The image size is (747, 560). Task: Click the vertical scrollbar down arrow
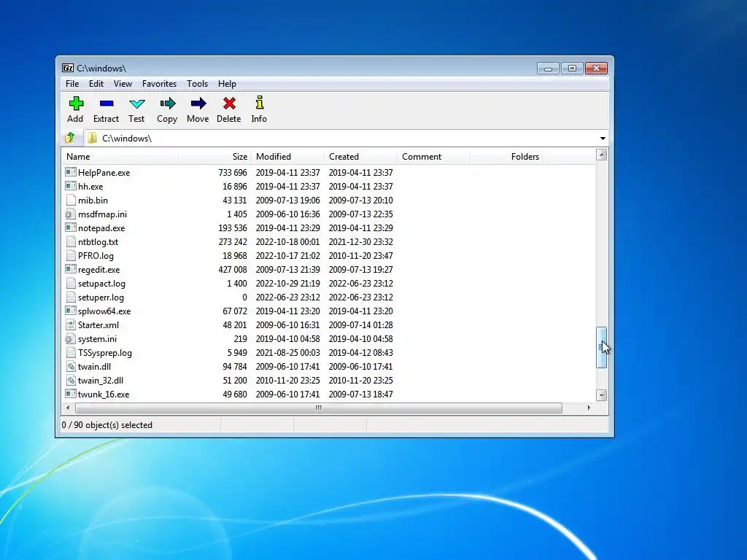pyautogui.click(x=602, y=395)
